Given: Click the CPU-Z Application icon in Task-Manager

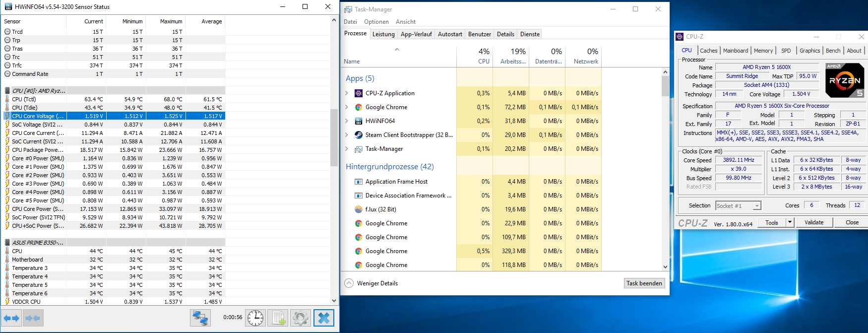Looking at the screenshot, I should click(359, 93).
